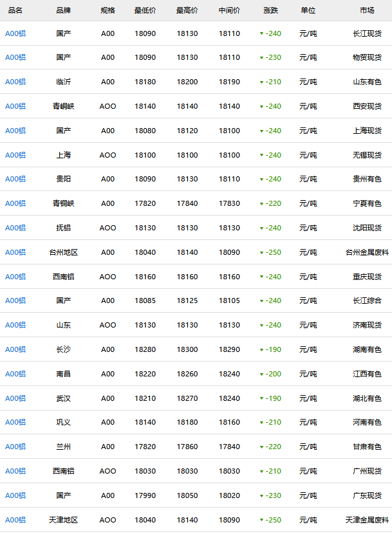Click the A00铝 link in the 天津金属废料 row

(x=15, y=520)
